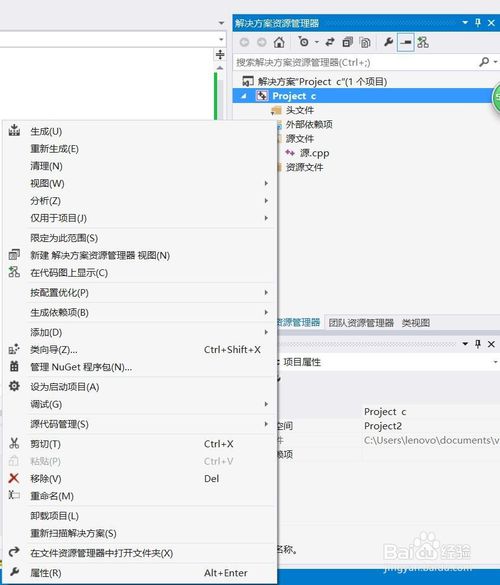
Task: Switch to 类视图 tab
Action: click(416, 323)
